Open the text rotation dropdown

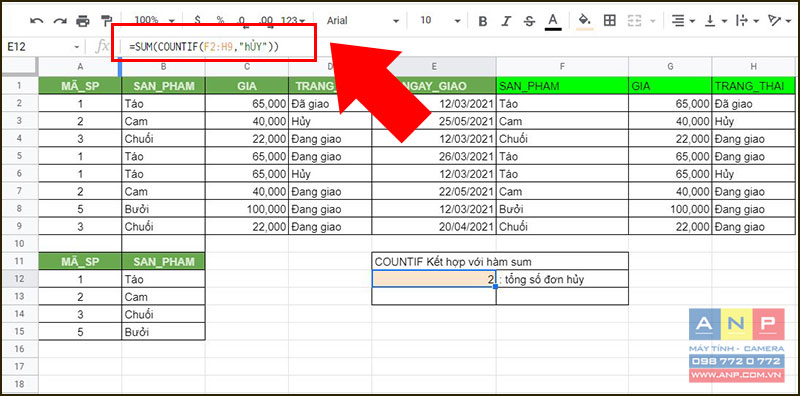780,20
